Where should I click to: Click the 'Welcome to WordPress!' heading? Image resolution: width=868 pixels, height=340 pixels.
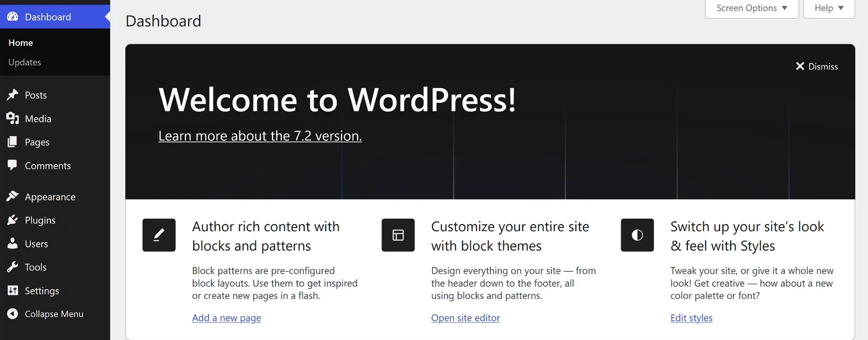point(337,99)
